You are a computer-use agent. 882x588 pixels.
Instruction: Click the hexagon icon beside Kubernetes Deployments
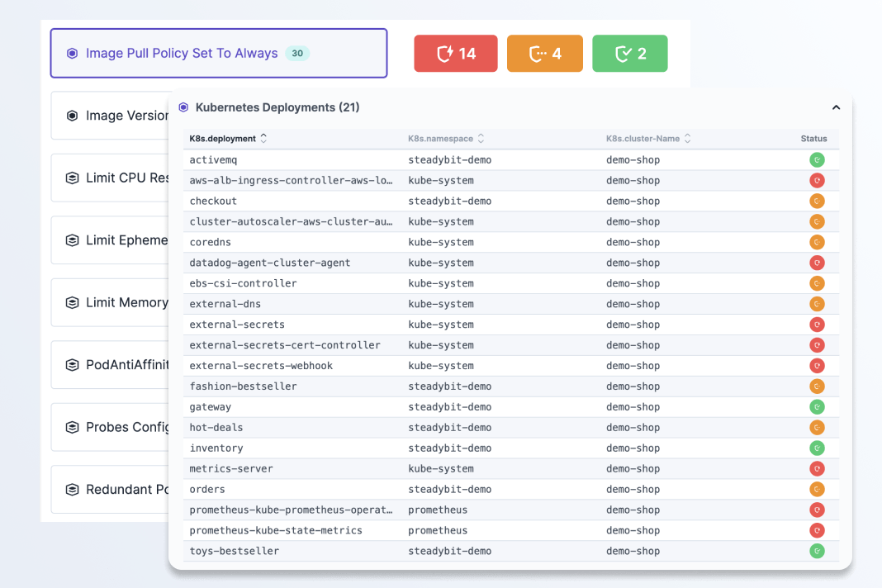(183, 107)
